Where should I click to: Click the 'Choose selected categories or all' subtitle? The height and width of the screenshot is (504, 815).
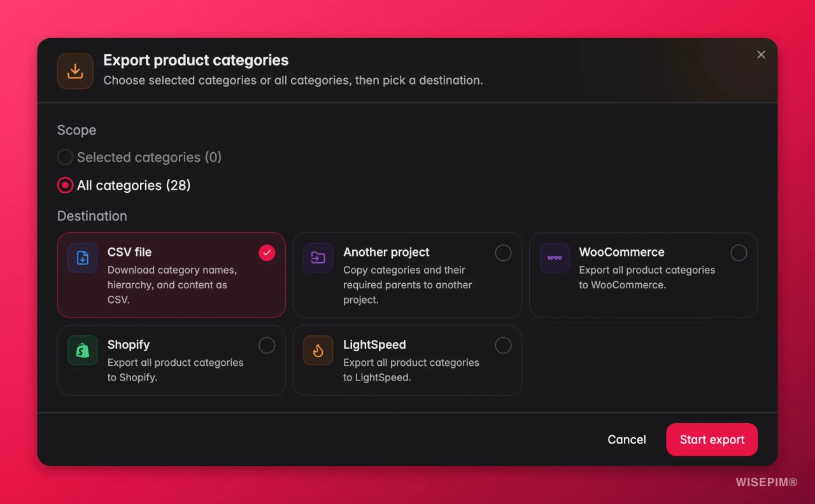pos(293,80)
